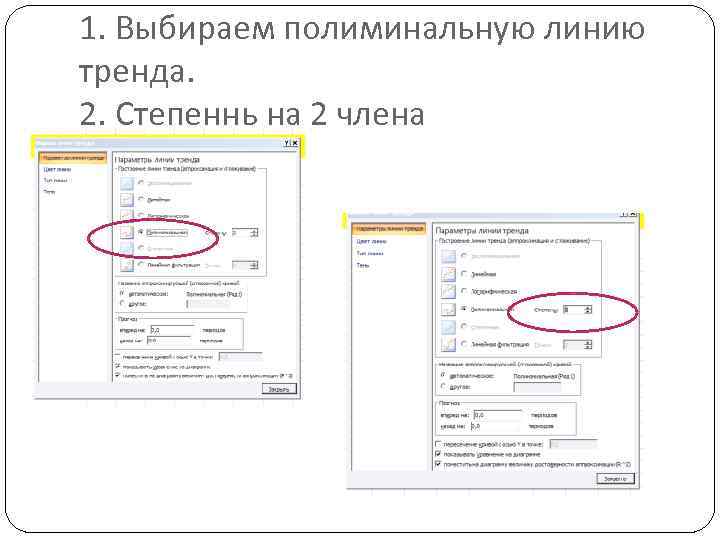Click the Moving average icon in right dialog
The width and height of the screenshot is (720, 540).
tap(448, 344)
